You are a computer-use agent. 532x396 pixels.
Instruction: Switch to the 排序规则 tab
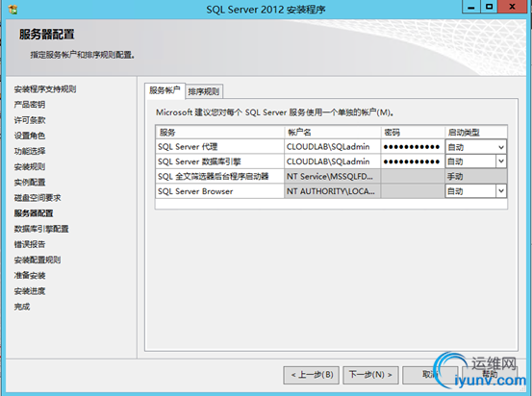[x=204, y=91]
